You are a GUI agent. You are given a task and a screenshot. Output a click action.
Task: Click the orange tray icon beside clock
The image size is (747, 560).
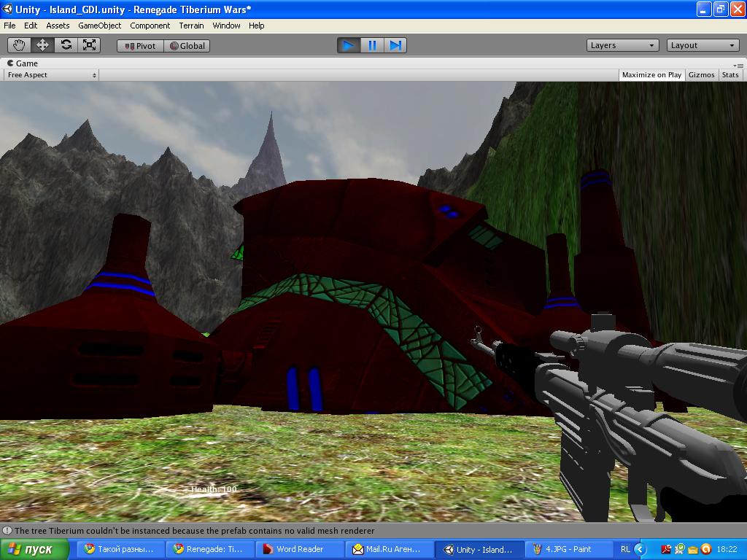point(706,550)
